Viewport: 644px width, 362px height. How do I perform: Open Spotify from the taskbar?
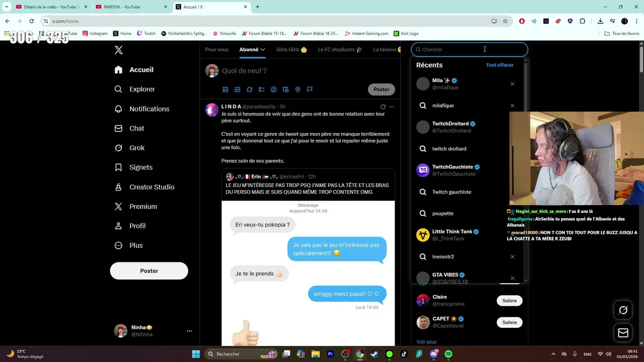pyautogui.click(x=448, y=354)
